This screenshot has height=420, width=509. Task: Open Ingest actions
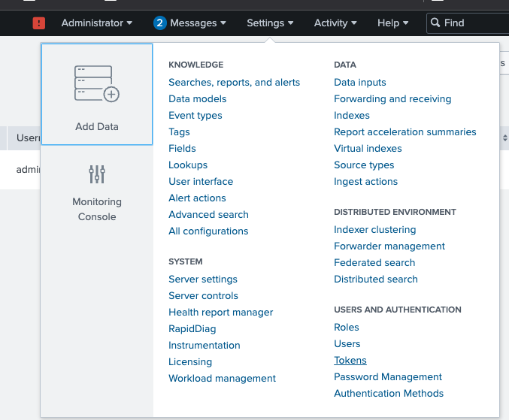[365, 182]
